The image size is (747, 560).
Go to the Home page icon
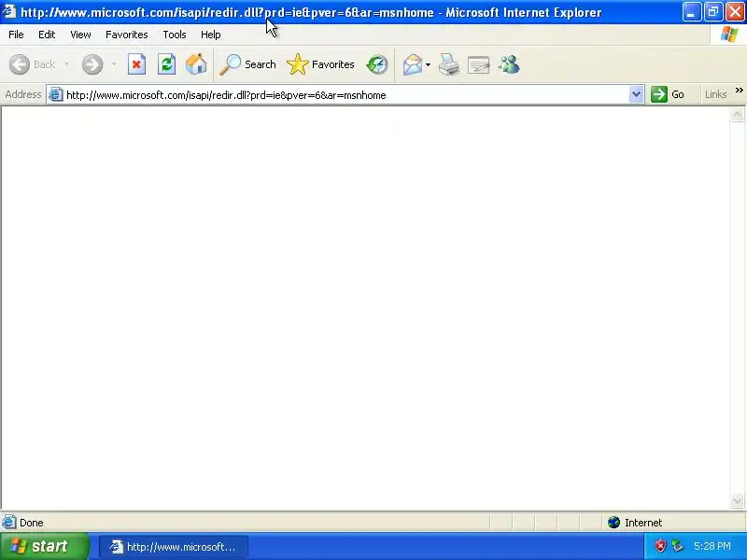pos(196,64)
